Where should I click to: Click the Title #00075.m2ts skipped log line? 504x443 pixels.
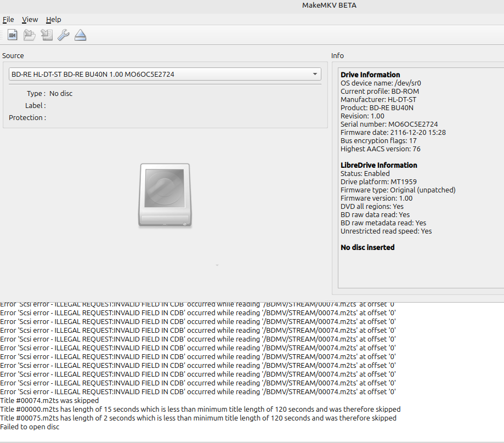pos(198,418)
